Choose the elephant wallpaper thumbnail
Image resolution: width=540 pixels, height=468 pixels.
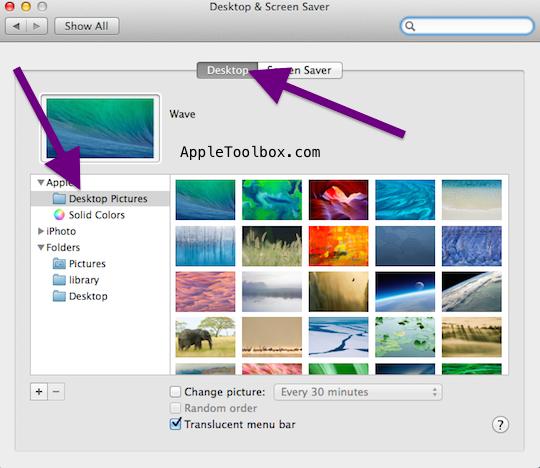(205, 337)
